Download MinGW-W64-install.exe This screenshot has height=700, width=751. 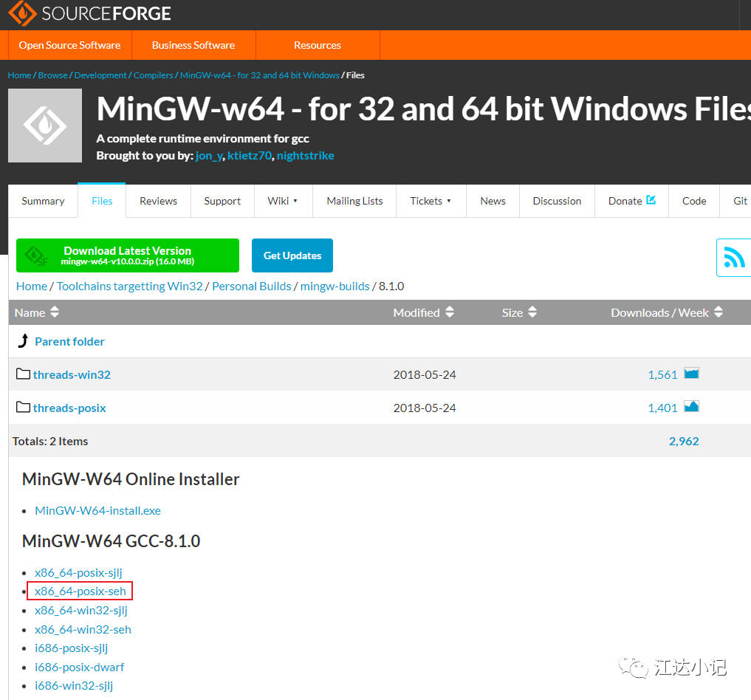97,510
